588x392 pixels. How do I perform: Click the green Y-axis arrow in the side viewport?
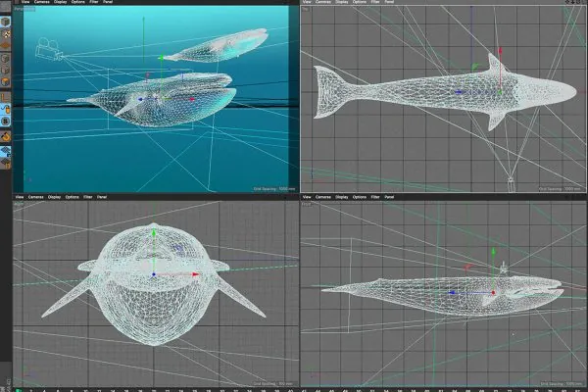pos(494,251)
